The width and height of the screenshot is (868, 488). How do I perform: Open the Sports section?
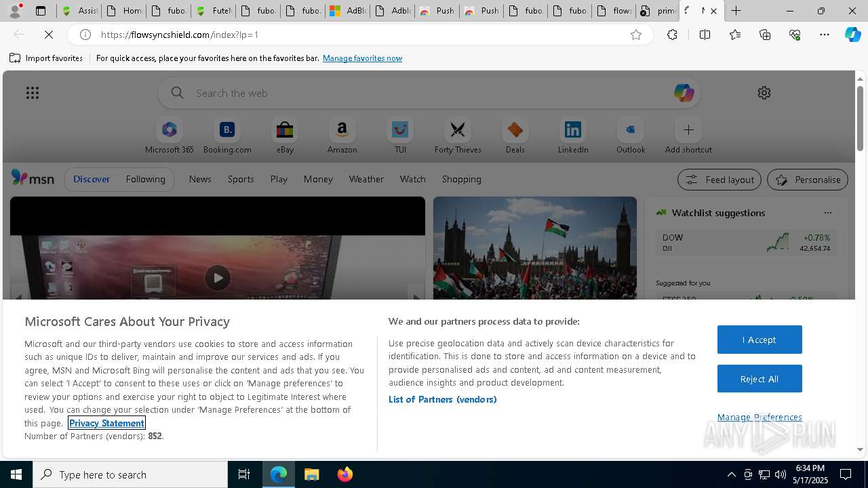(x=241, y=179)
